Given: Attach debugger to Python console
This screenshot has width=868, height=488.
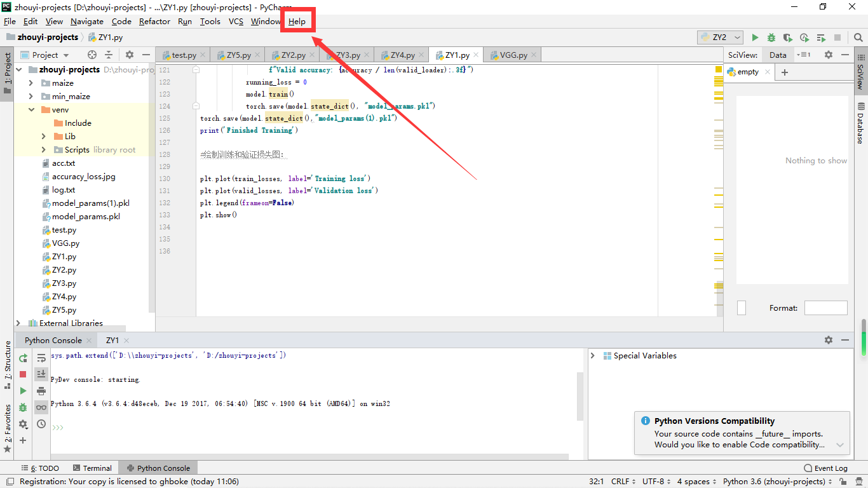Looking at the screenshot, I should tap(23, 407).
